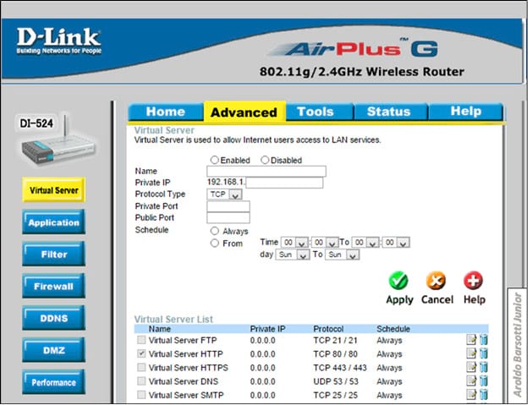Go to the Status tab
532x405 pixels.
389,112
